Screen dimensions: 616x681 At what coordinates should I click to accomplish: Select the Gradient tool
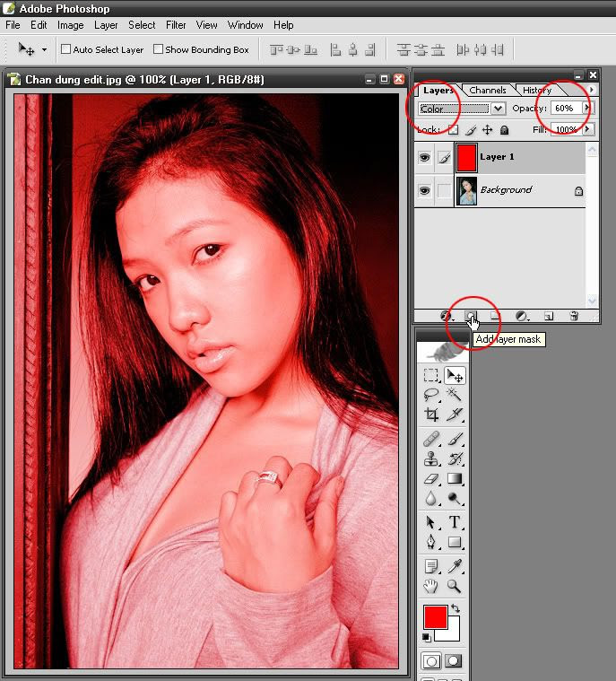[x=454, y=478]
